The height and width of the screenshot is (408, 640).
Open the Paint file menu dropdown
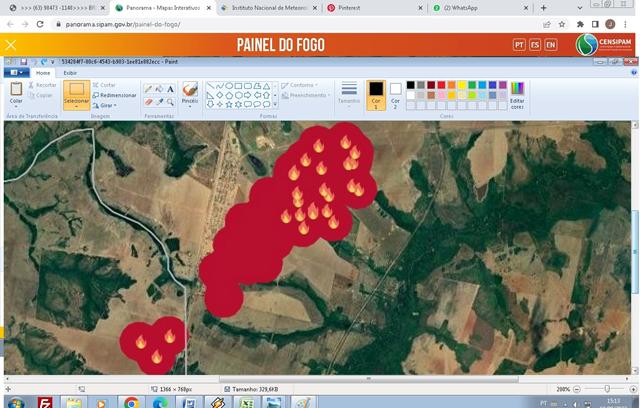pos(17,73)
